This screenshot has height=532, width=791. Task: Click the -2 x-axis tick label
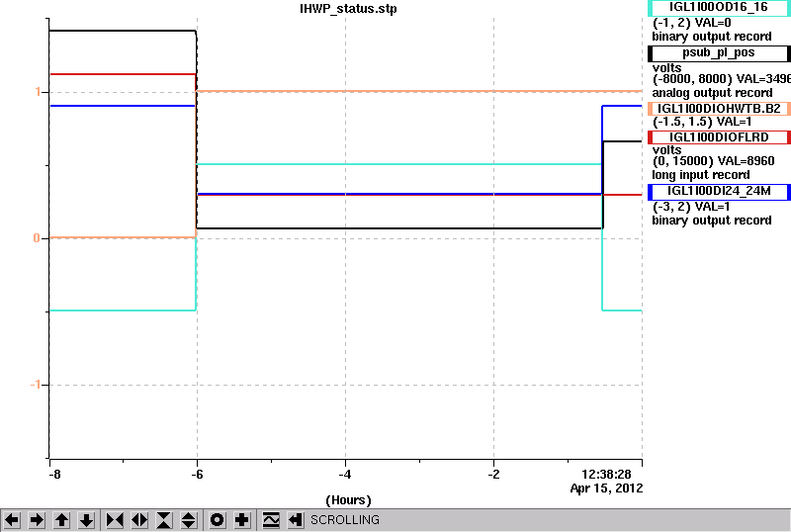493,475
